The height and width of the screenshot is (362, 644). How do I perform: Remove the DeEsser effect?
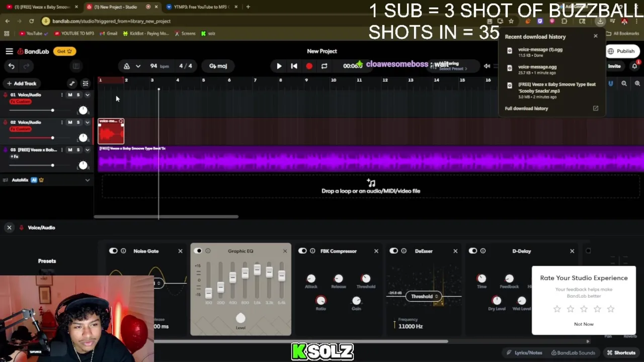(x=455, y=251)
